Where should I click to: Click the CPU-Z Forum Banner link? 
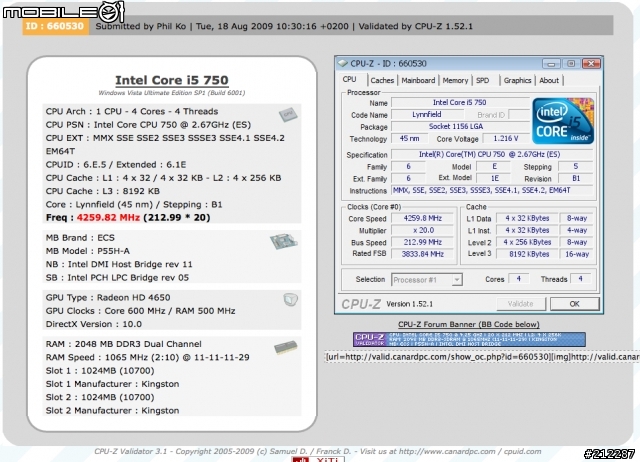(469, 324)
